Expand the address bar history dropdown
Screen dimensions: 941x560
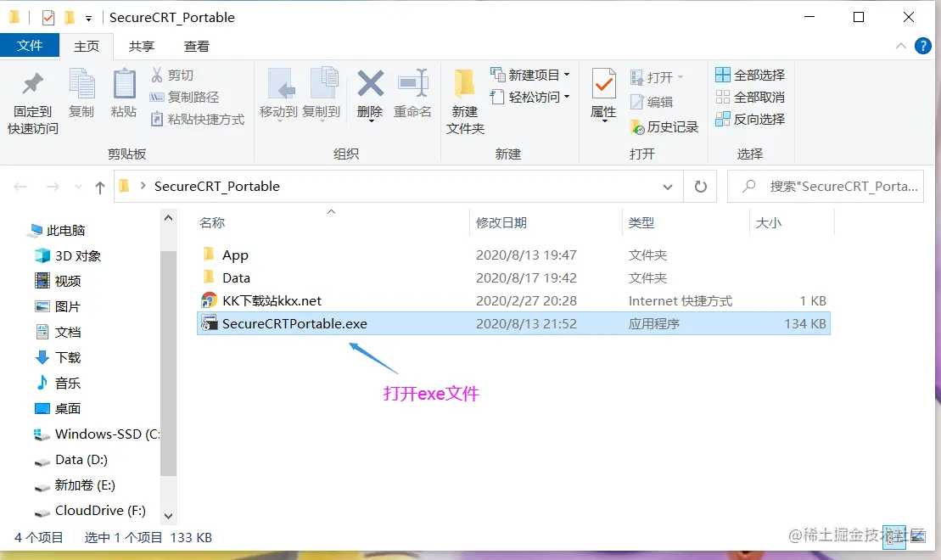coord(667,187)
